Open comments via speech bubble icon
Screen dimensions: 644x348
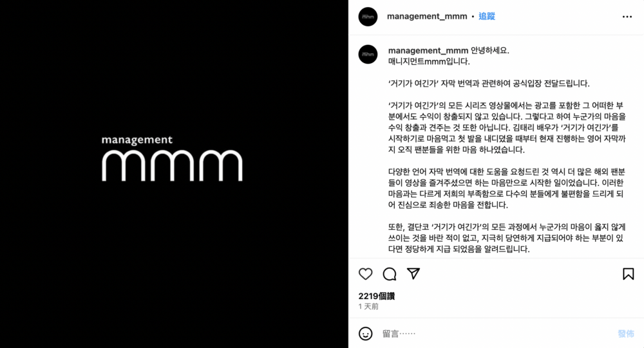(390, 274)
